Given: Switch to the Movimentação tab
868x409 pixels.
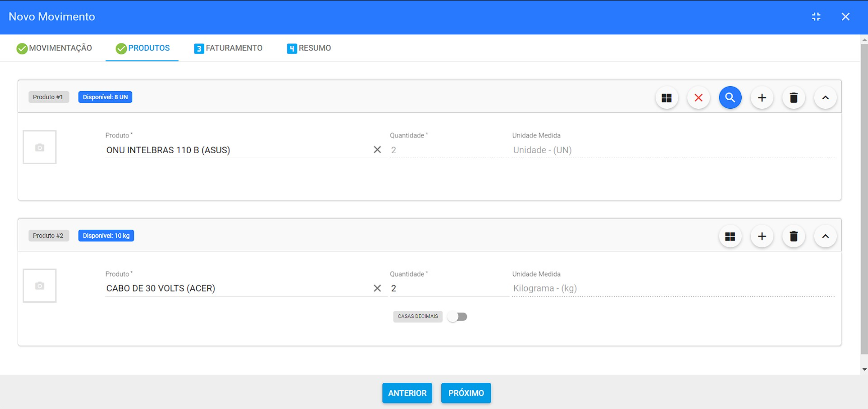Looking at the screenshot, I should (x=54, y=48).
